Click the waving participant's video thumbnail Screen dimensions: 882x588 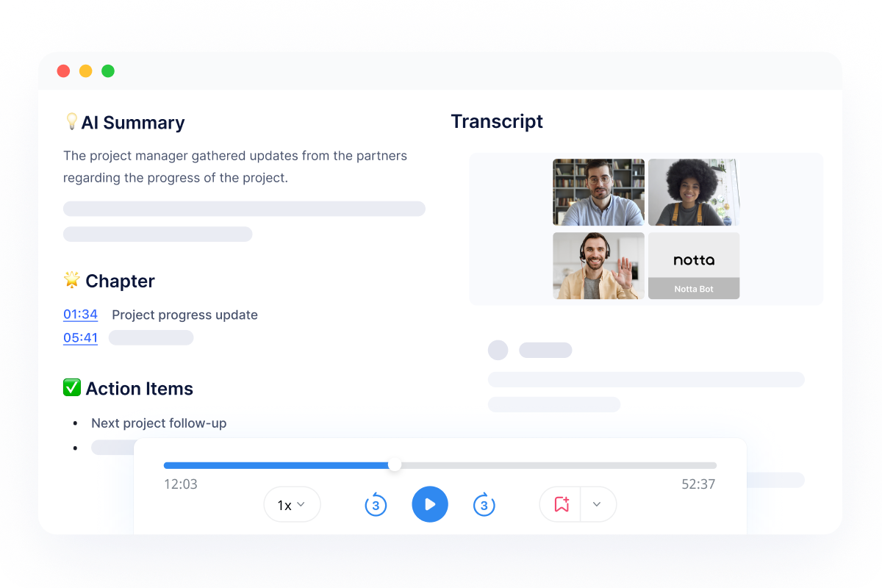tap(598, 265)
